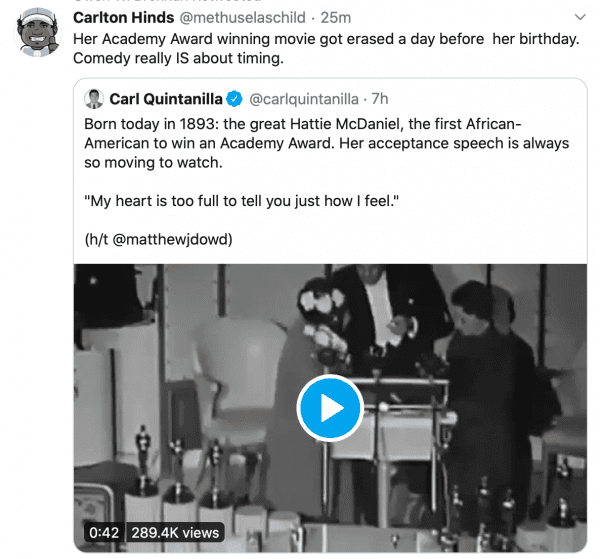Click the blue verified badge
600x559 pixels.
coord(233,98)
